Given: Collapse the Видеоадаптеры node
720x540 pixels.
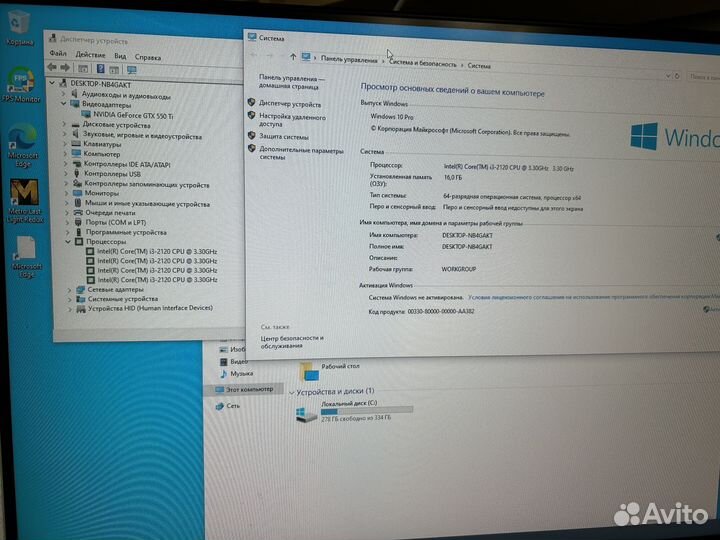Looking at the screenshot, I should click(x=64, y=104).
